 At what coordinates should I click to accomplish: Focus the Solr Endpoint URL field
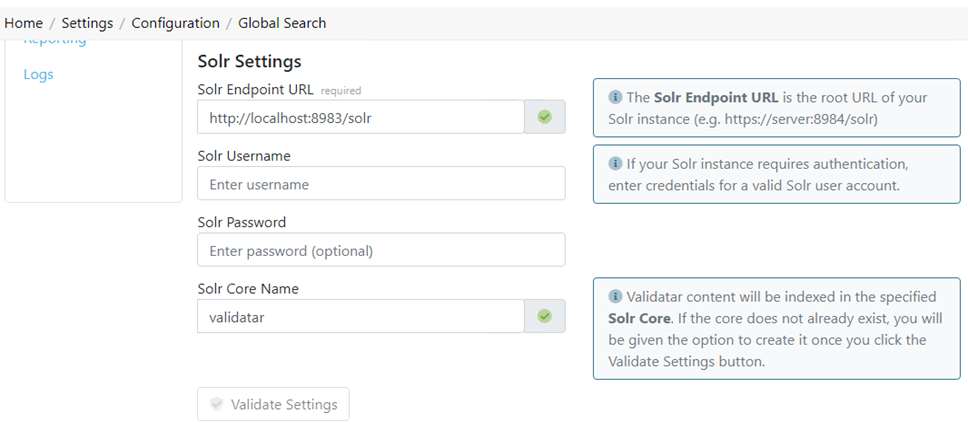[361, 117]
